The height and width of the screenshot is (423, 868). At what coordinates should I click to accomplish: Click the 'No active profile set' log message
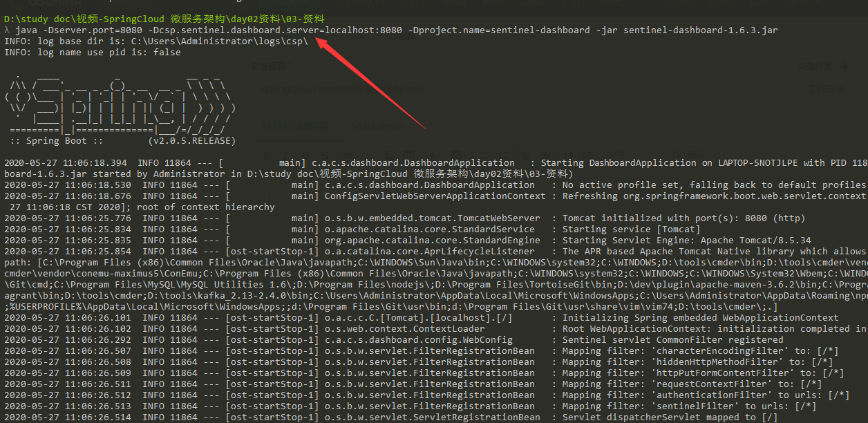click(x=714, y=185)
